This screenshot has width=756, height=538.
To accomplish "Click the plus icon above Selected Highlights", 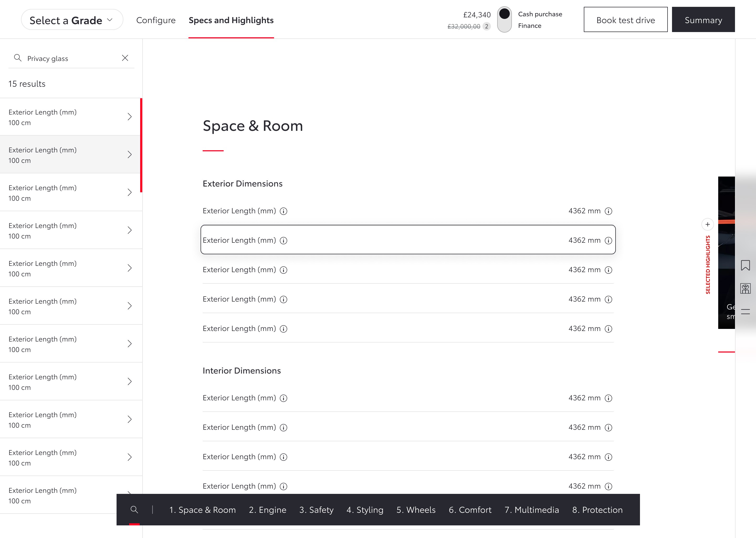I will pos(707,224).
